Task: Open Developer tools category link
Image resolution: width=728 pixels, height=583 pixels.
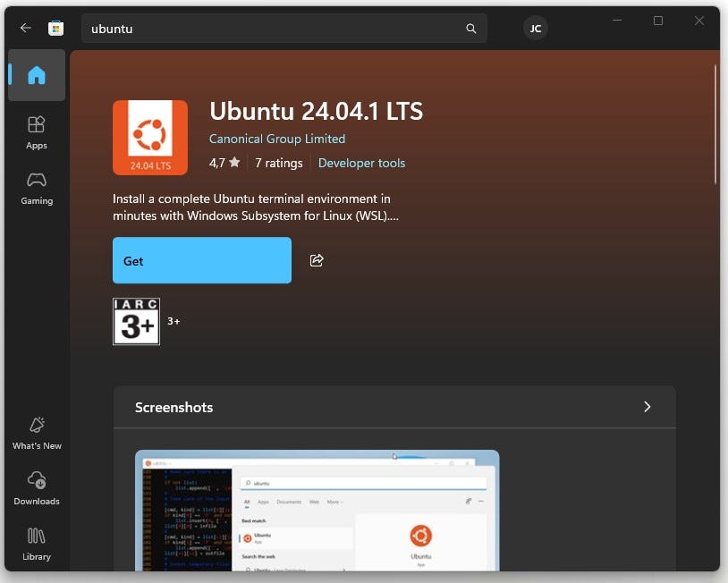Action: click(361, 163)
